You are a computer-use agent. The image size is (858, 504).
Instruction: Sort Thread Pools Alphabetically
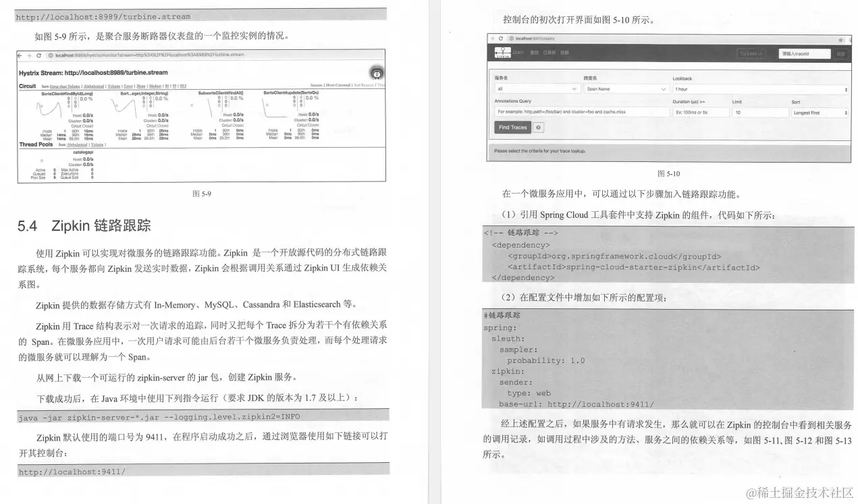pos(77,144)
